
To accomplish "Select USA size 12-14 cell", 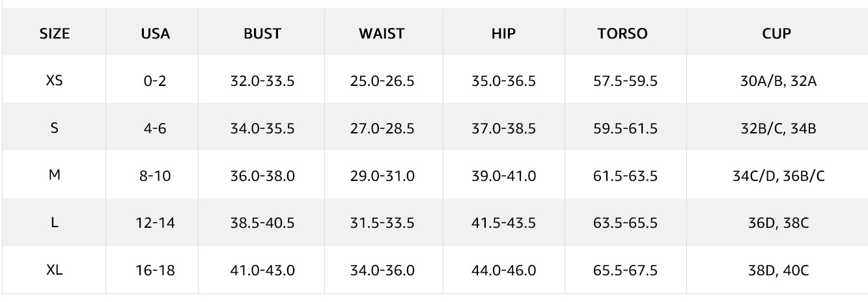I will pyautogui.click(x=156, y=223).
